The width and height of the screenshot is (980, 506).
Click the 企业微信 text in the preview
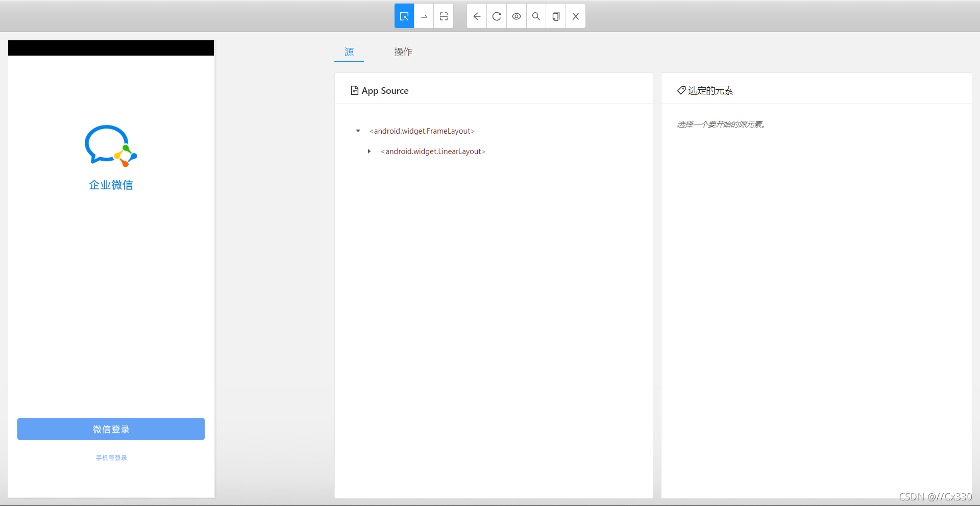point(111,185)
